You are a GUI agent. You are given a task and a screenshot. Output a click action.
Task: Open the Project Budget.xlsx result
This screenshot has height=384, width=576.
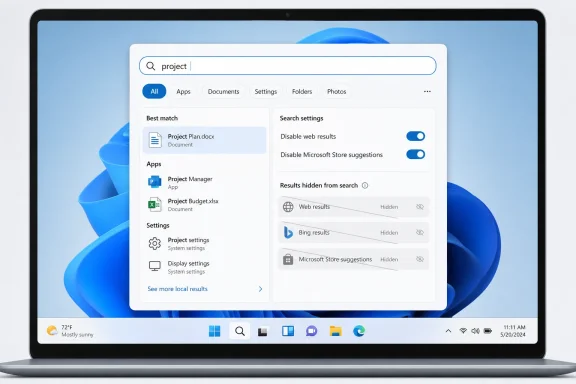[x=205, y=205]
